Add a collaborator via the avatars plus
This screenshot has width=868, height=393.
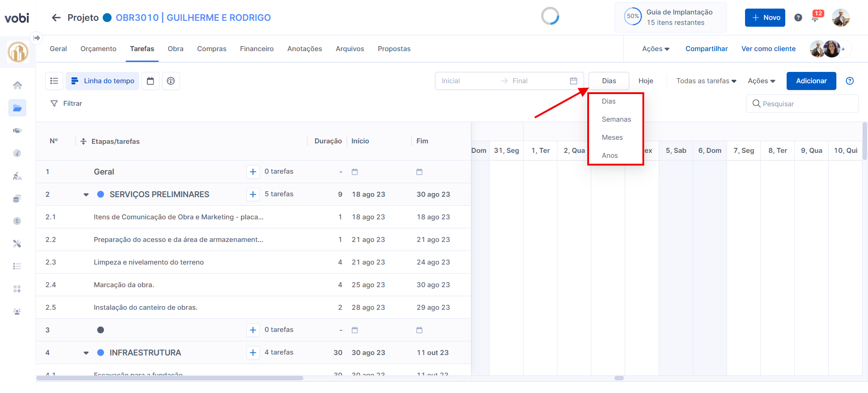coord(843,49)
